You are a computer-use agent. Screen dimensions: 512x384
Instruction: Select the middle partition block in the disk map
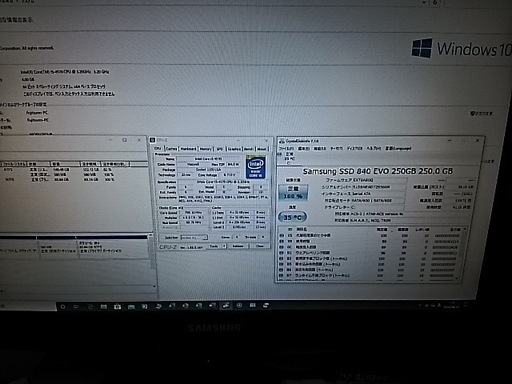click(x=57, y=248)
